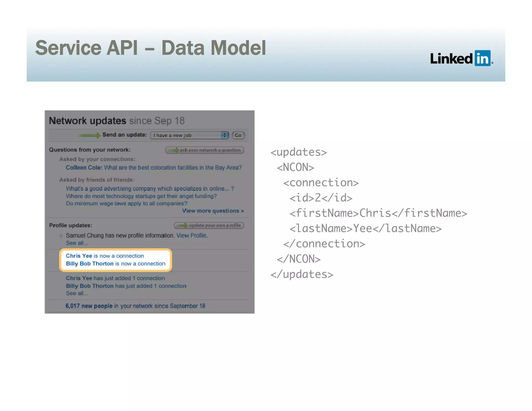Click the 'Network updates' heading
532x411 pixels.
[x=88, y=121]
